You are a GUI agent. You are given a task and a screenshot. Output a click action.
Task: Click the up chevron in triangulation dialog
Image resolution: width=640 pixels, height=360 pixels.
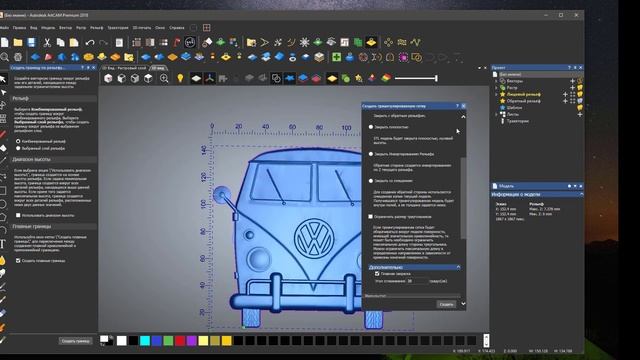coord(463,117)
